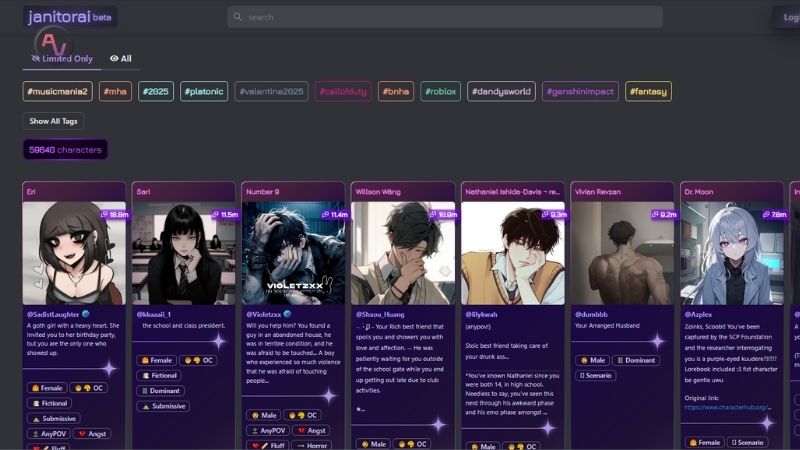Screen dimensions: 800x450
Task: Pick the #roblox tag
Action: point(440,91)
